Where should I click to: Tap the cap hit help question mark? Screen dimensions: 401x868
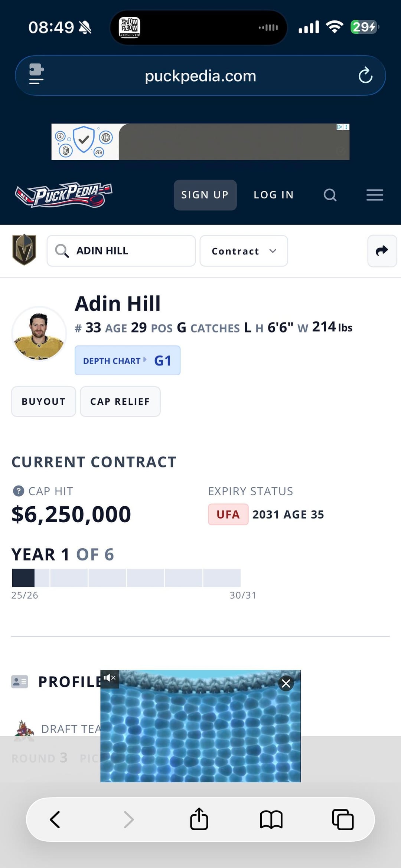[x=19, y=491]
